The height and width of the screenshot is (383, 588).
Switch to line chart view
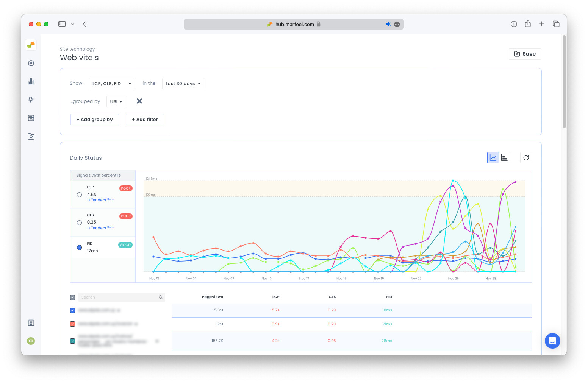(x=493, y=158)
